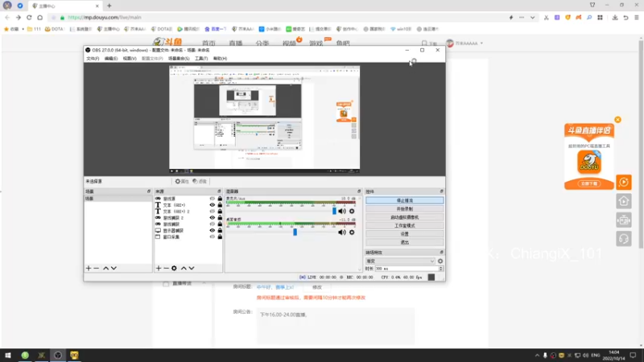
Task: Open the Windows Start menu
Action: pyautogui.click(x=8, y=355)
